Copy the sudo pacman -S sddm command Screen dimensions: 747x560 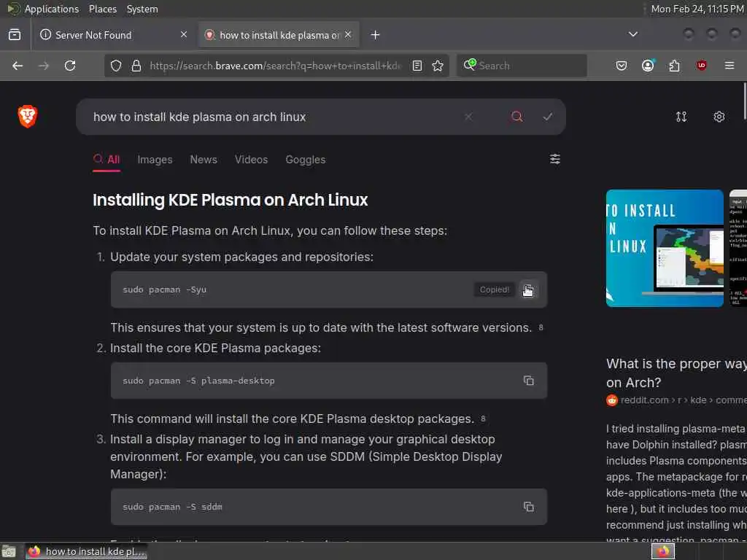(528, 507)
